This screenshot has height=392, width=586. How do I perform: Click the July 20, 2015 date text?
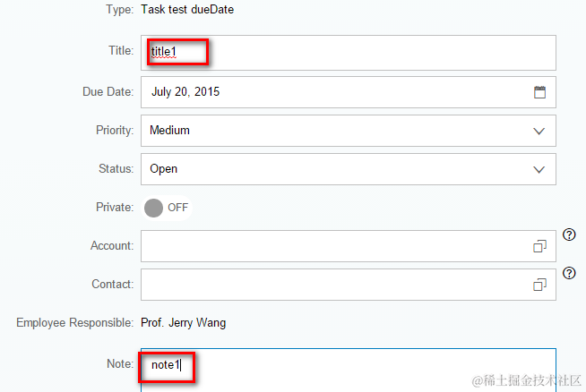click(185, 91)
